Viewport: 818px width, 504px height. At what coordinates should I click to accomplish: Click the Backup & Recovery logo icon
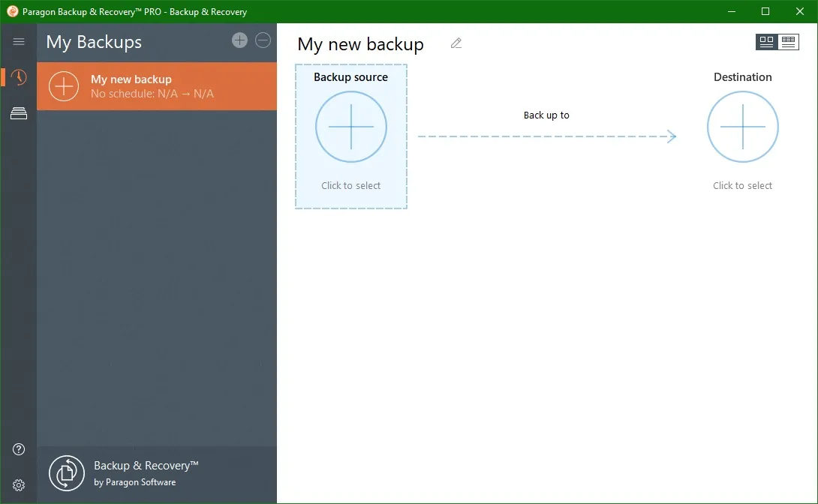[67, 473]
